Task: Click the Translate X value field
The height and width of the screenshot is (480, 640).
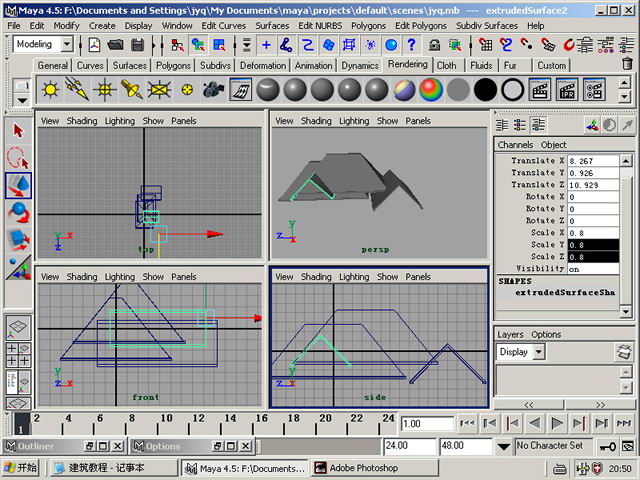Action: pos(593,161)
